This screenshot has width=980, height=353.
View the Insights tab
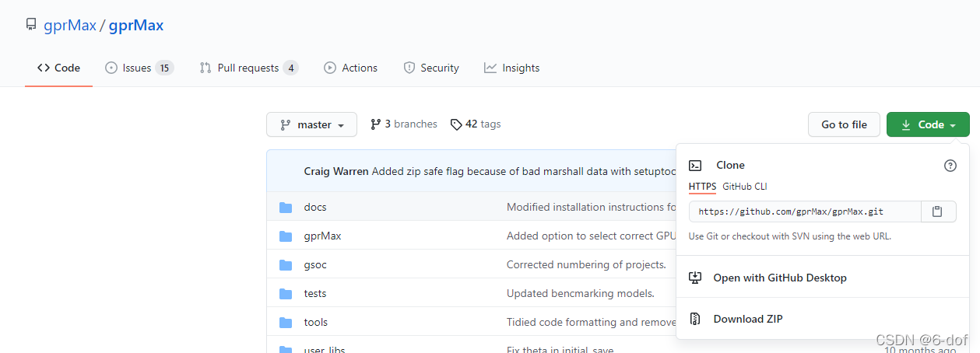(511, 68)
